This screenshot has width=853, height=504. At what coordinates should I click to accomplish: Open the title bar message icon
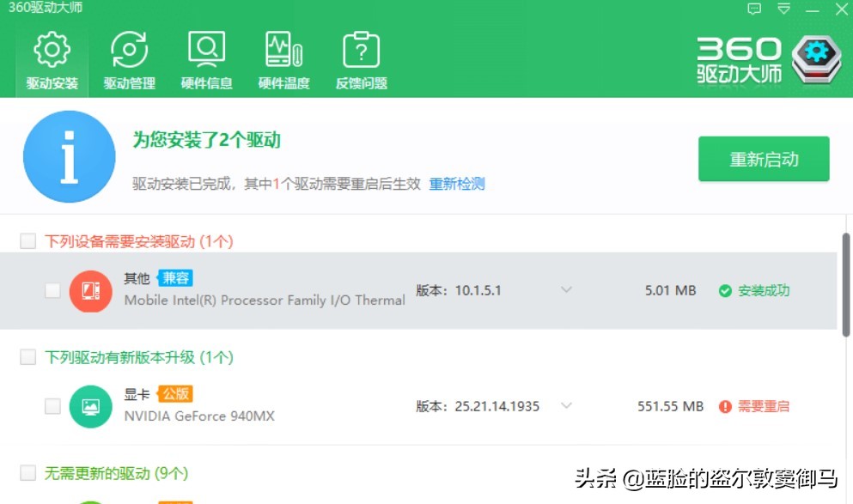(x=756, y=9)
